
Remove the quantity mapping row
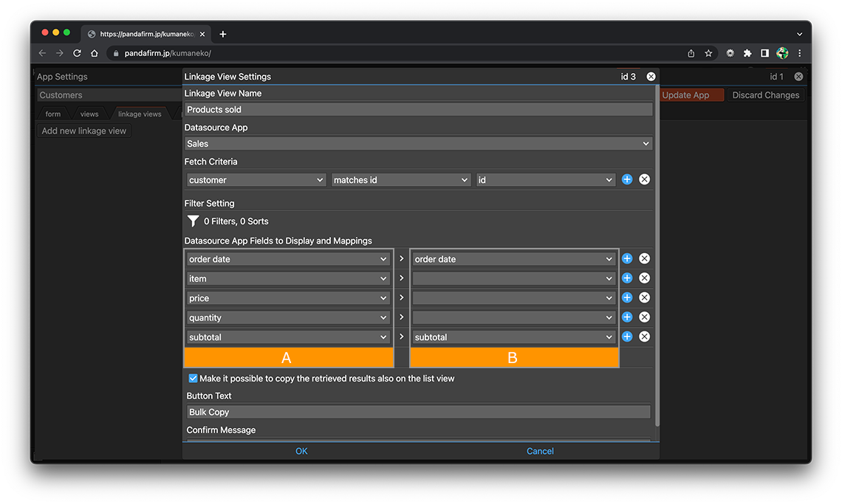click(x=644, y=317)
